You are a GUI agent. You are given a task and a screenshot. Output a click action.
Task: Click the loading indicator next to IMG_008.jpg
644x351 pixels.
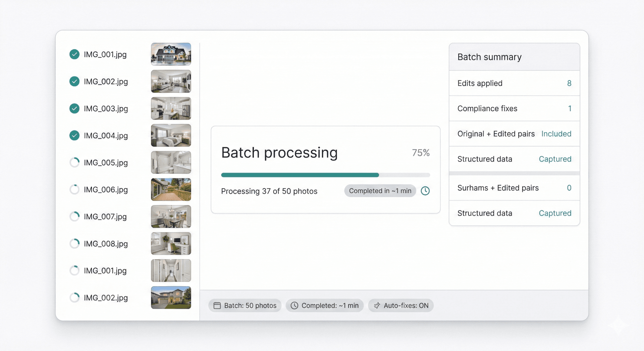tap(74, 243)
